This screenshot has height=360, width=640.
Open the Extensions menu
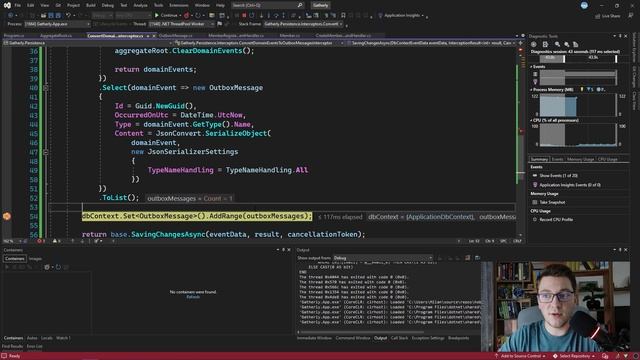pos(179,5)
